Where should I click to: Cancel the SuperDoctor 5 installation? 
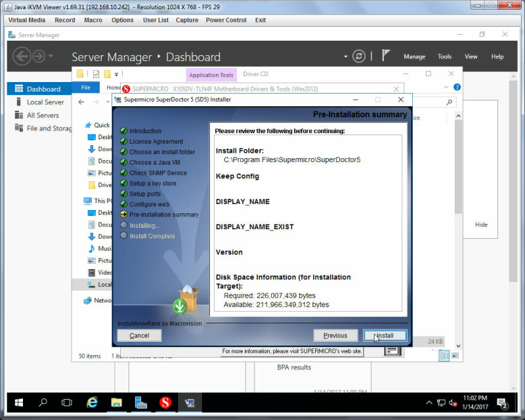click(x=139, y=335)
